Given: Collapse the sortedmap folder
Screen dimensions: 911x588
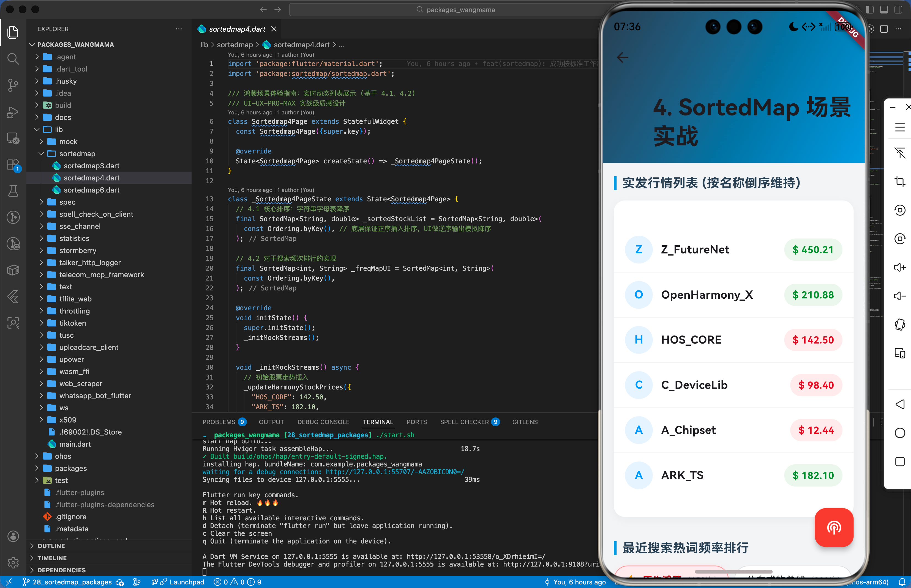Looking at the screenshot, I should (x=77, y=153).
